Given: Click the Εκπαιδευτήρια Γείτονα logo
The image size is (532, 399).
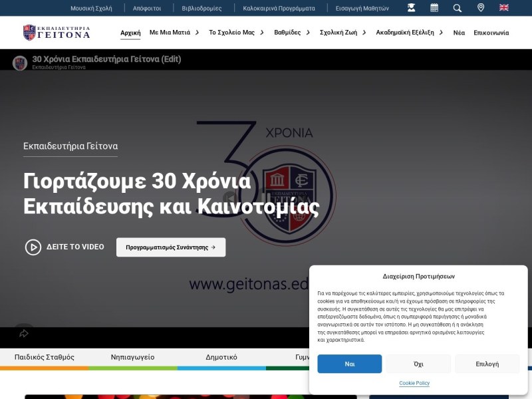Looking at the screenshot, I should (57, 33).
